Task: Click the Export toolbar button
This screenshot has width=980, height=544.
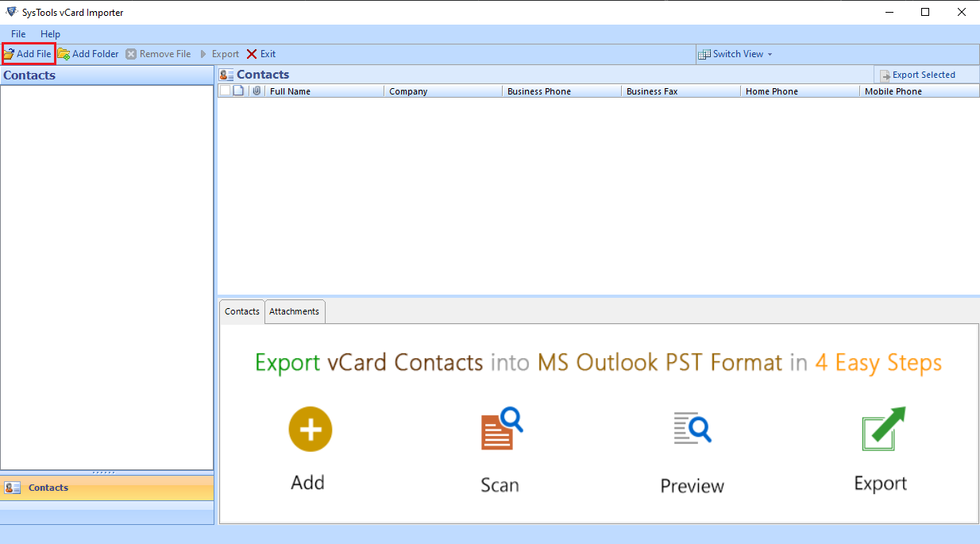Action: (x=219, y=54)
